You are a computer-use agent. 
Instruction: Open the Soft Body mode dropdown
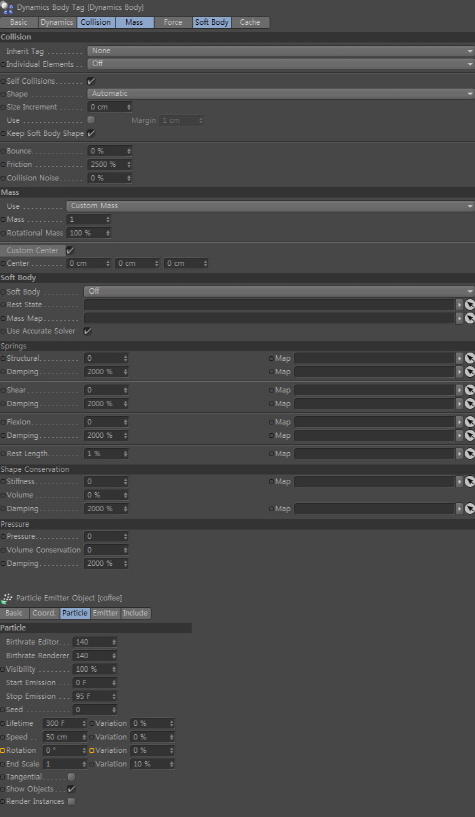pyautogui.click(x=279, y=291)
